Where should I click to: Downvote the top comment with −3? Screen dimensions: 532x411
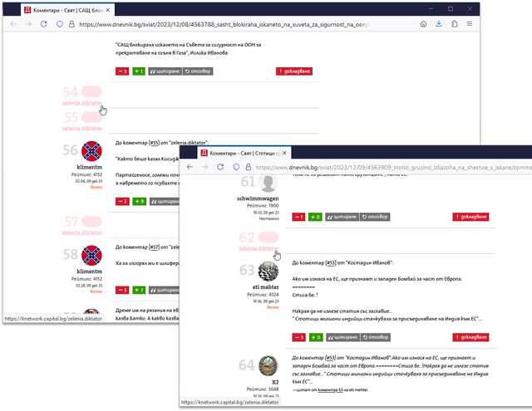pyautogui.click(x=122, y=71)
